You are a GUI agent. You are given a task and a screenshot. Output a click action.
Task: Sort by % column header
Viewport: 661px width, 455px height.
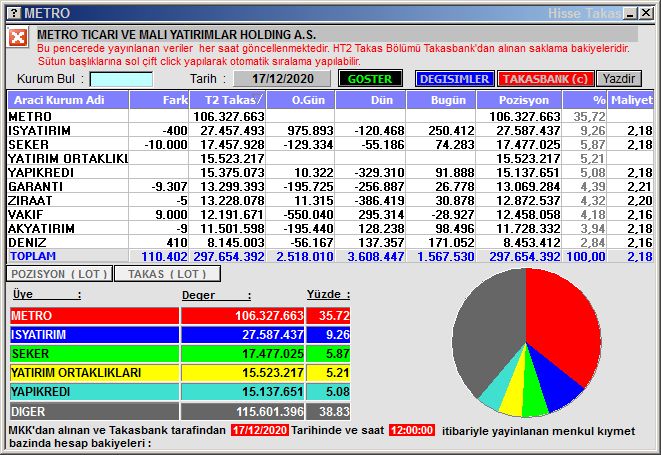point(585,100)
